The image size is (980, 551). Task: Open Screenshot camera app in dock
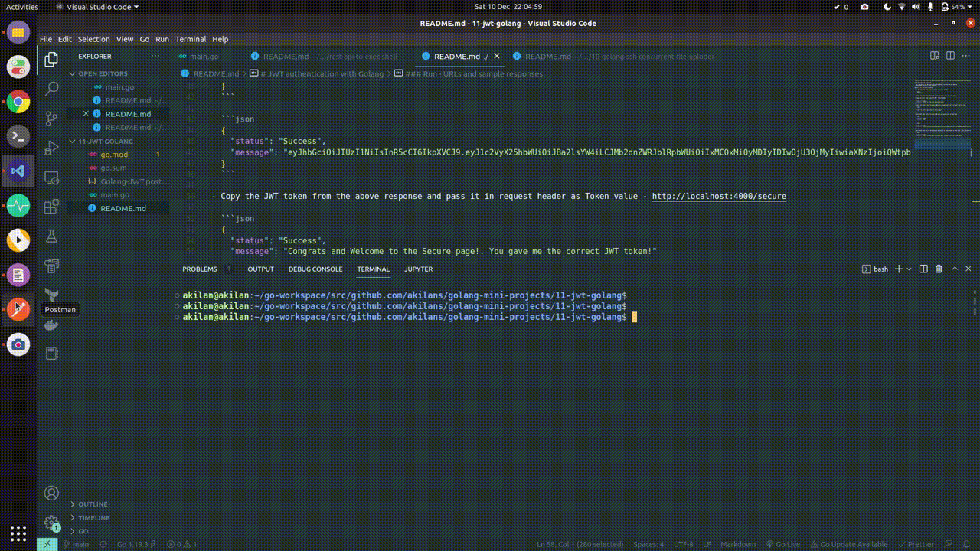(18, 344)
